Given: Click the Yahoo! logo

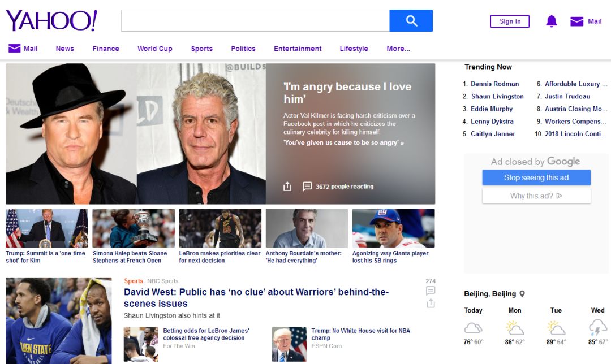Looking at the screenshot, I should [51, 21].
